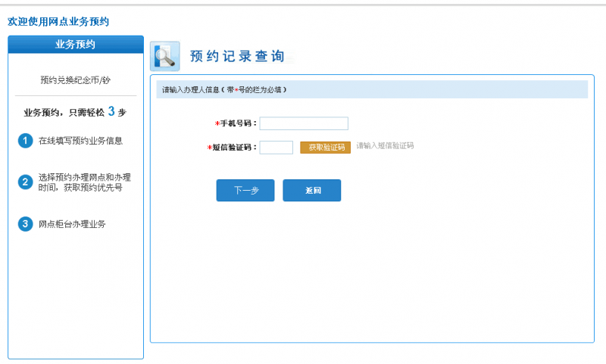This screenshot has width=606, height=364.
Task: Click the blue step 2 circle icon
Action: [25, 182]
